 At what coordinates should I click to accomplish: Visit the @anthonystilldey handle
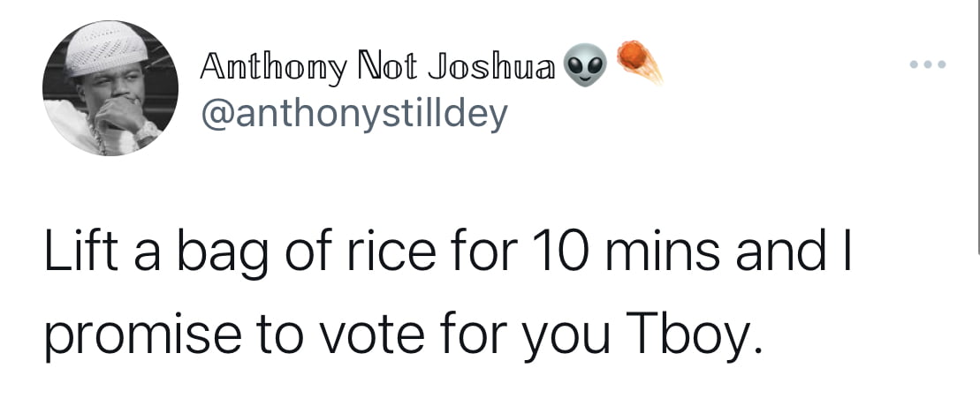click(353, 115)
